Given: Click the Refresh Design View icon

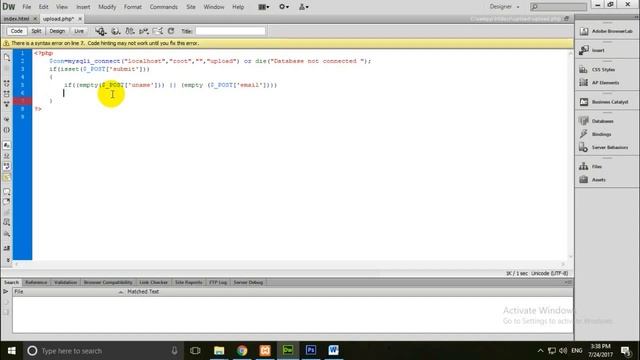Looking at the screenshot, I should (171, 31).
